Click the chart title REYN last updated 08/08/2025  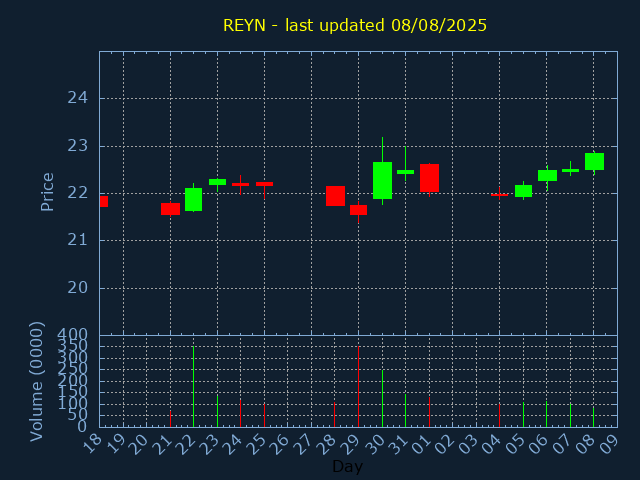tap(355, 25)
